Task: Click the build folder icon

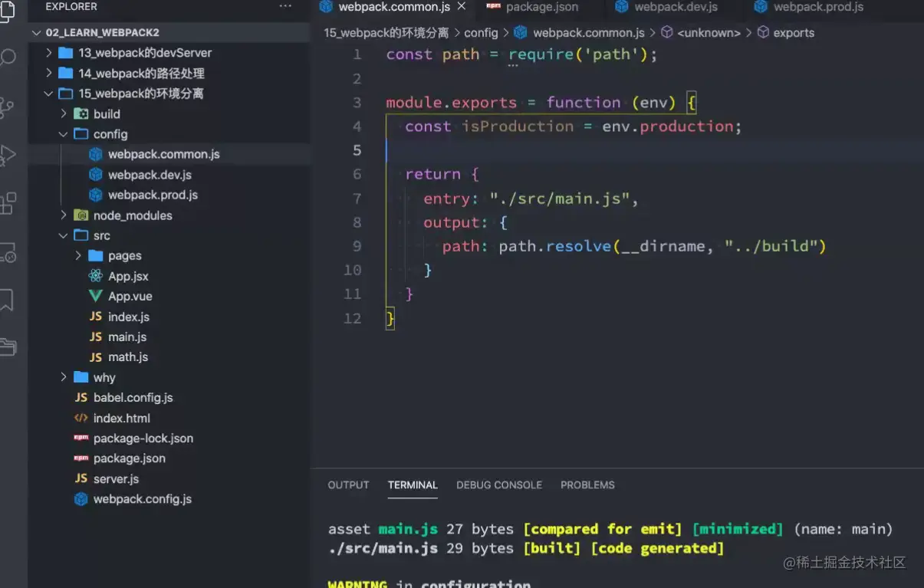Action: [81, 113]
